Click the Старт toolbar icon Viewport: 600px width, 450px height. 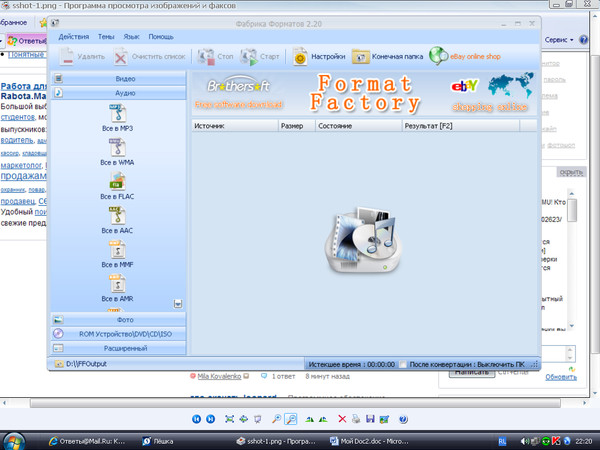pos(249,57)
